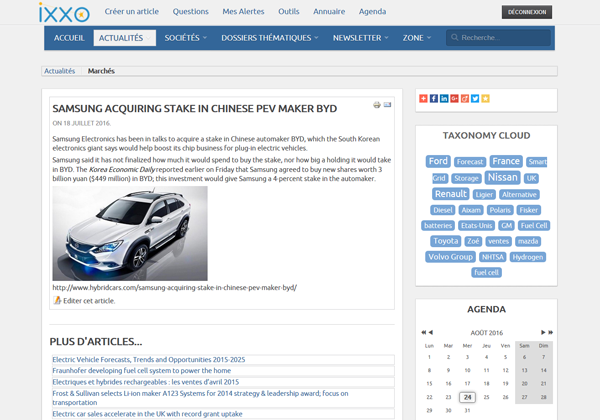Click the search magnifier icon

tap(455, 37)
